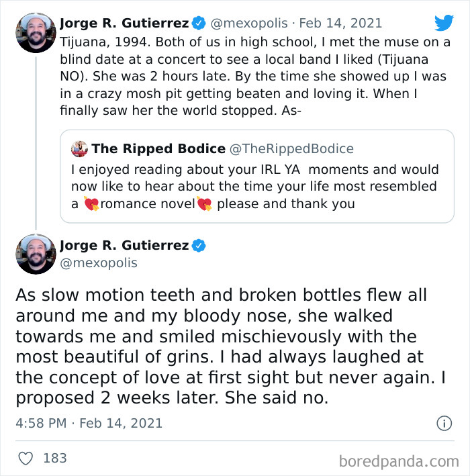This screenshot has height=476, width=470.
Task: Open The Ripped Bodice small avatar
Action: point(79,149)
